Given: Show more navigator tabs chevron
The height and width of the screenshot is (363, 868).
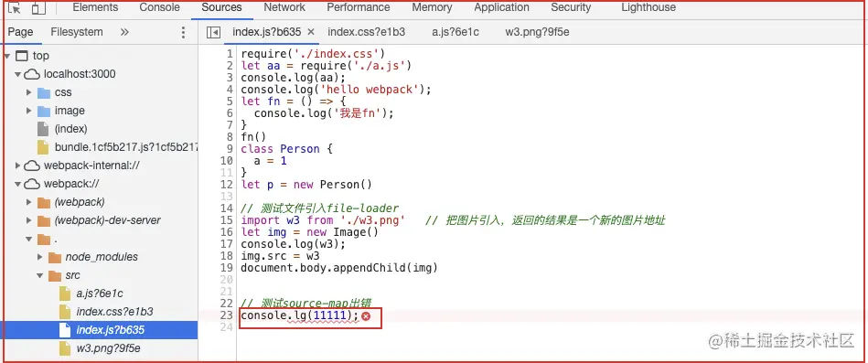Looking at the screenshot, I should pos(124,32).
